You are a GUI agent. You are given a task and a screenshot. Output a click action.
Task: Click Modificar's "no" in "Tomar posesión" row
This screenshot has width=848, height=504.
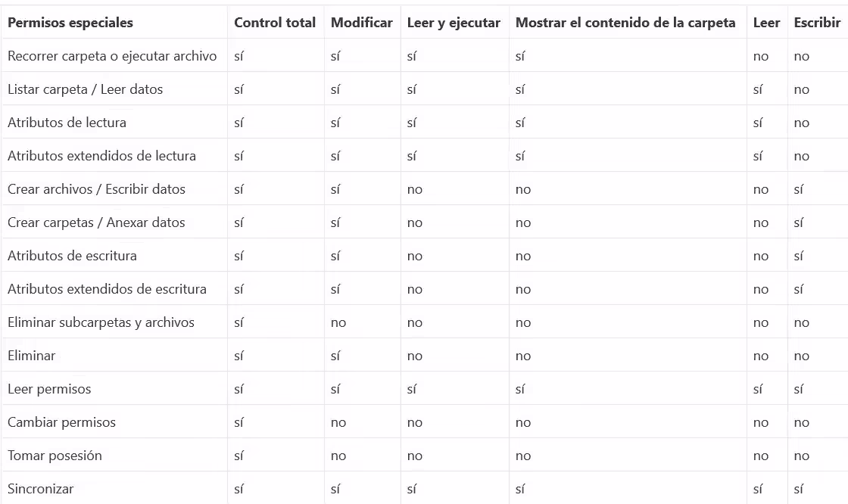(x=338, y=456)
